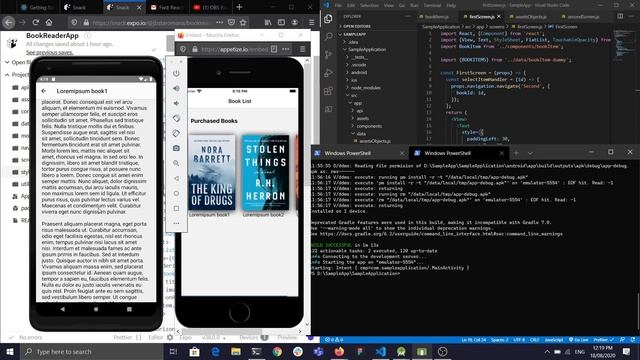Image resolution: width=640 pixels, height=360 pixels.
Task: Tap Android home navigation button
Action: point(96,309)
